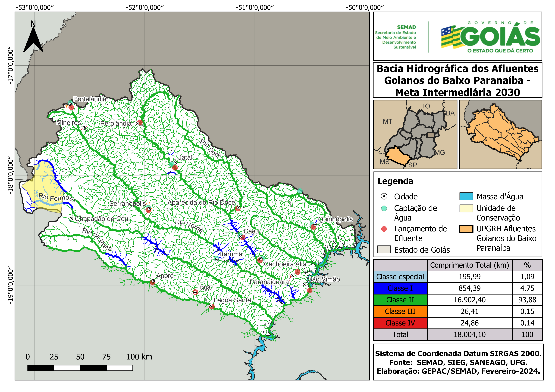Click the Classe especial table cell
The width and height of the screenshot is (555, 392).
tap(400, 277)
